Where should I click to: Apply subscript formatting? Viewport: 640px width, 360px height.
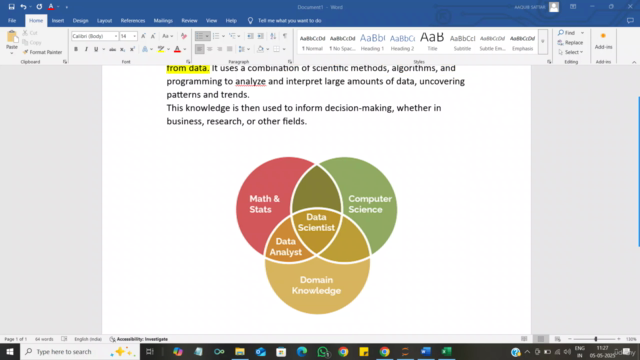click(x=122, y=49)
